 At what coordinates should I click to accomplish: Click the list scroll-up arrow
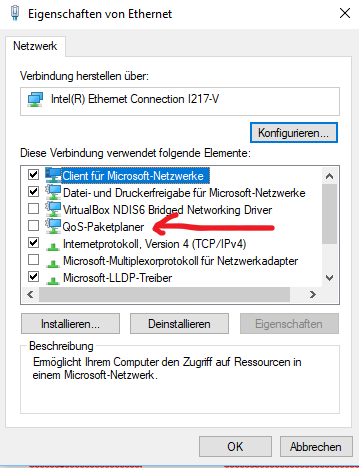(x=329, y=176)
